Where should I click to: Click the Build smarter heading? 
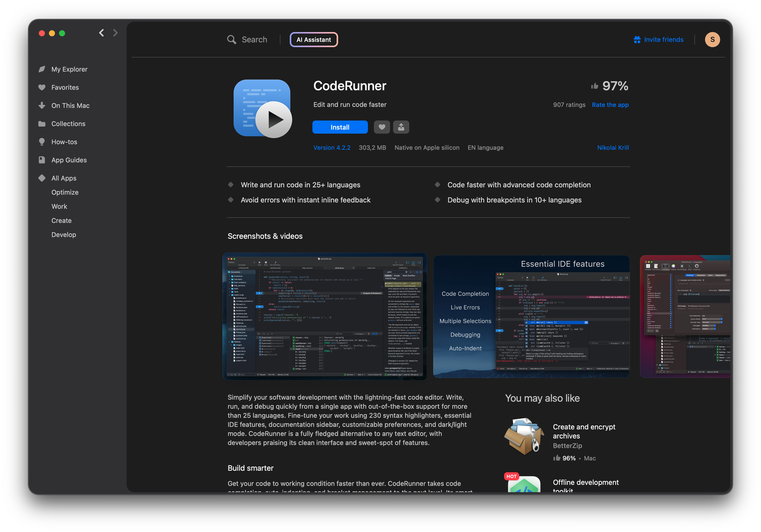pyautogui.click(x=251, y=468)
